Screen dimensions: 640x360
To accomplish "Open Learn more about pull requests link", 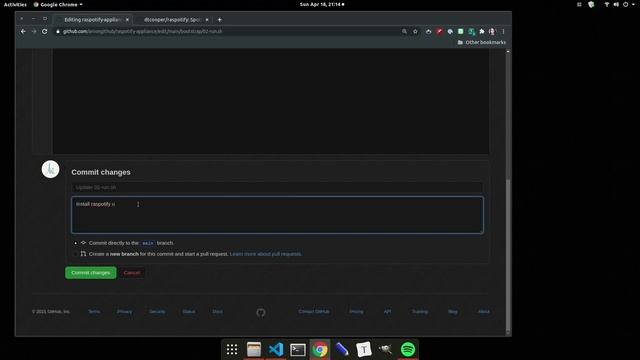I will coord(266,254).
